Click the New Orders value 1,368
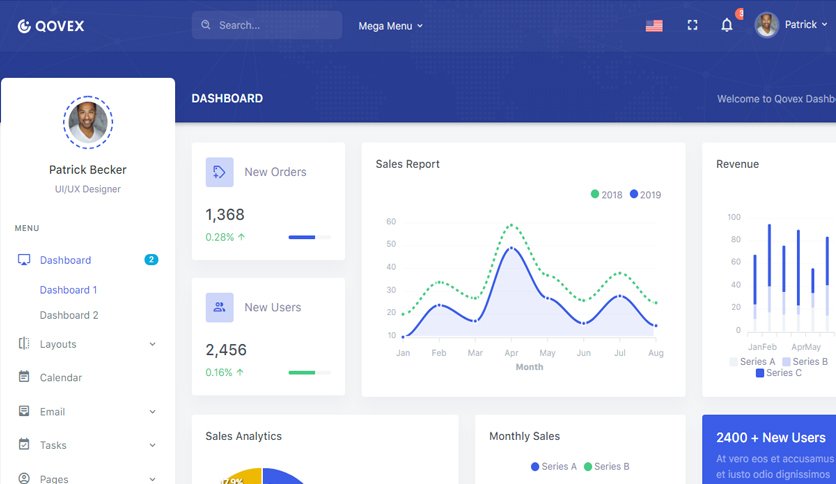The image size is (836, 484). click(225, 214)
